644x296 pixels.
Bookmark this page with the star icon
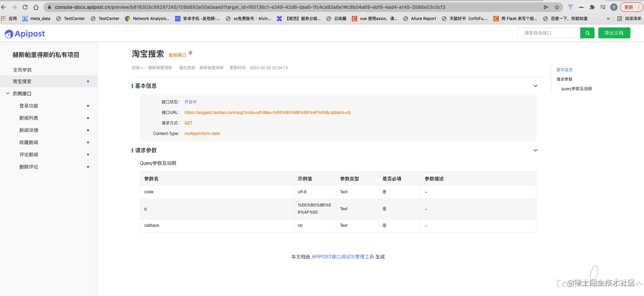[x=557, y=7]
